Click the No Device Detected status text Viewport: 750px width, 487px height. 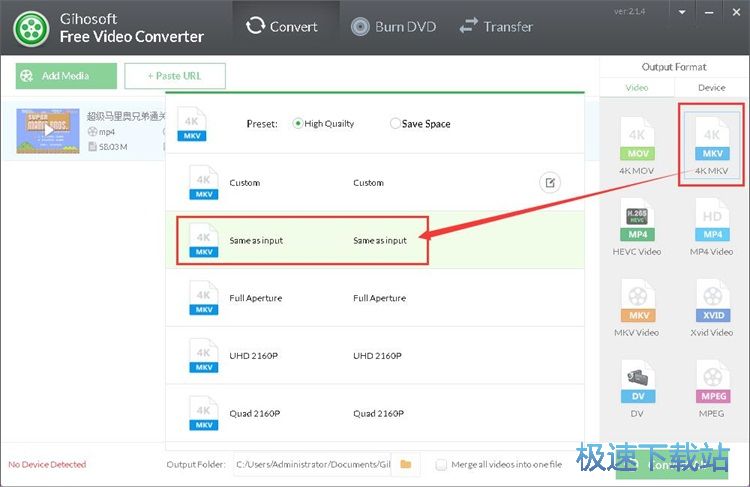(47, 464)
